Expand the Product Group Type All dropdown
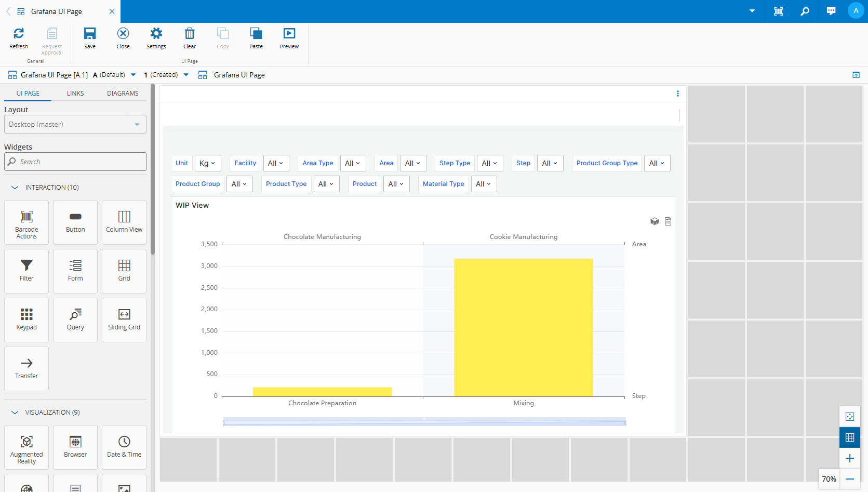 pos(657,163)
